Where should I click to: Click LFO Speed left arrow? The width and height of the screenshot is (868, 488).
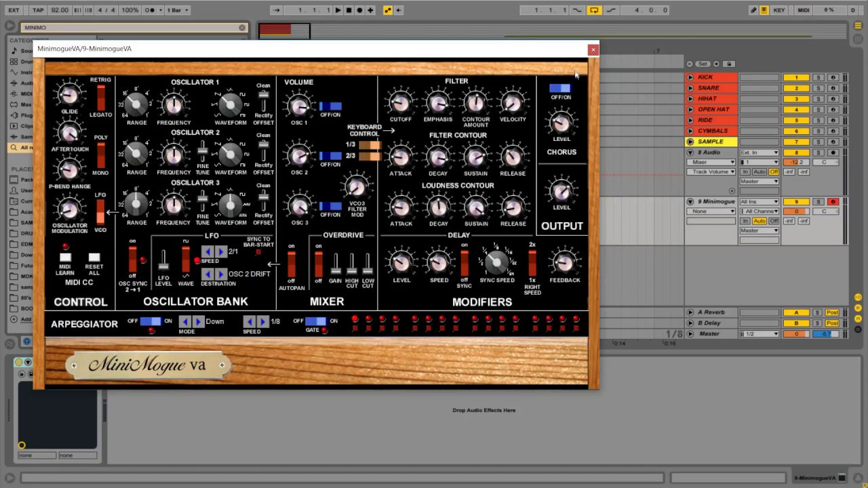(208, 251)
